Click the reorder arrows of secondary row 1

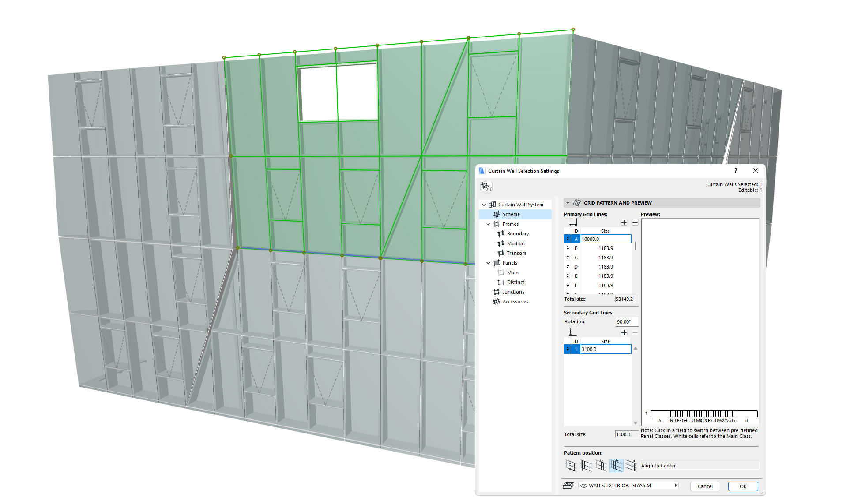(x=568, y=349)
